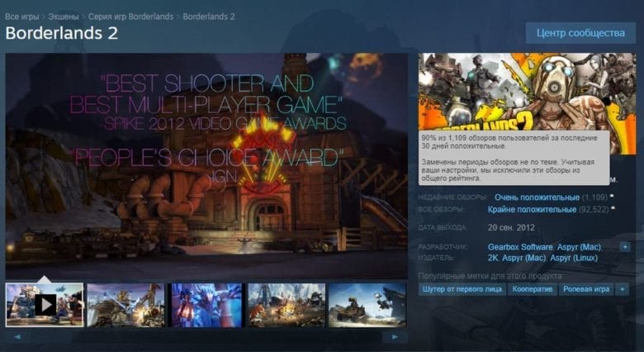Open the 2K publisher link

coord(492,258)
